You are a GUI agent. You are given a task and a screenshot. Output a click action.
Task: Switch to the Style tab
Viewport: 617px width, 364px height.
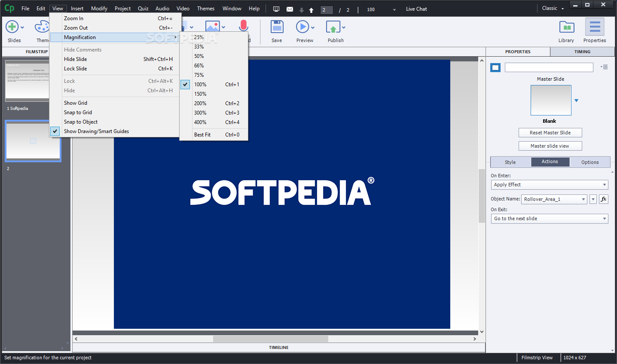tap(510, 162)
